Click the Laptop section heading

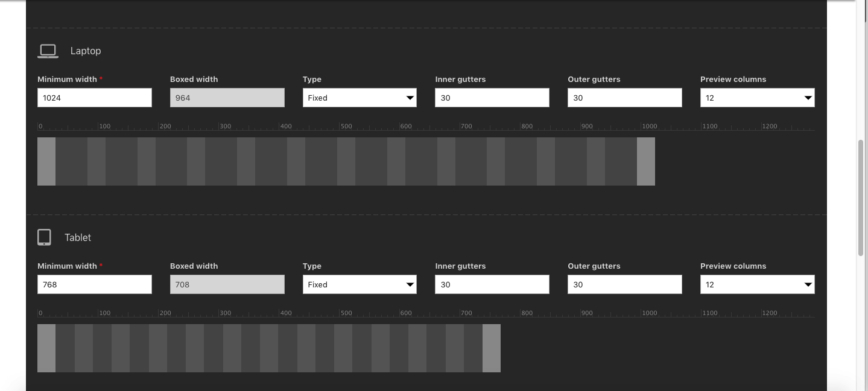click(x=86, y=51)
